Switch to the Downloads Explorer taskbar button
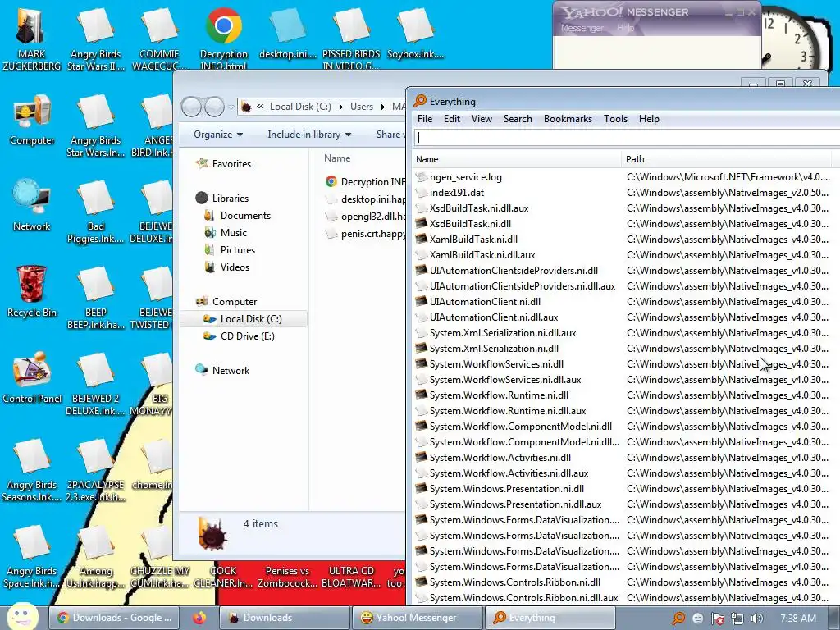 (284, 618)
